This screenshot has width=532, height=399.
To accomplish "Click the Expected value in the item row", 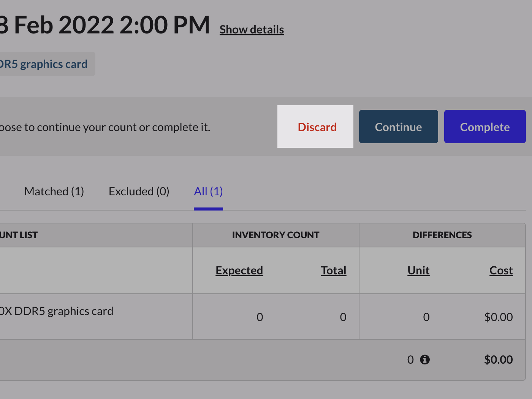I will (260, 317).
